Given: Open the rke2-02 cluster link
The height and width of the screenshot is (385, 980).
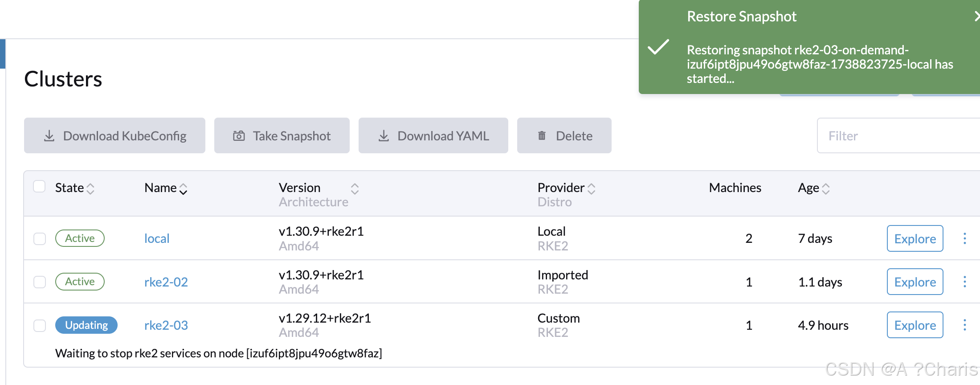Looking at the screenshot, I should tap(166, 282).
